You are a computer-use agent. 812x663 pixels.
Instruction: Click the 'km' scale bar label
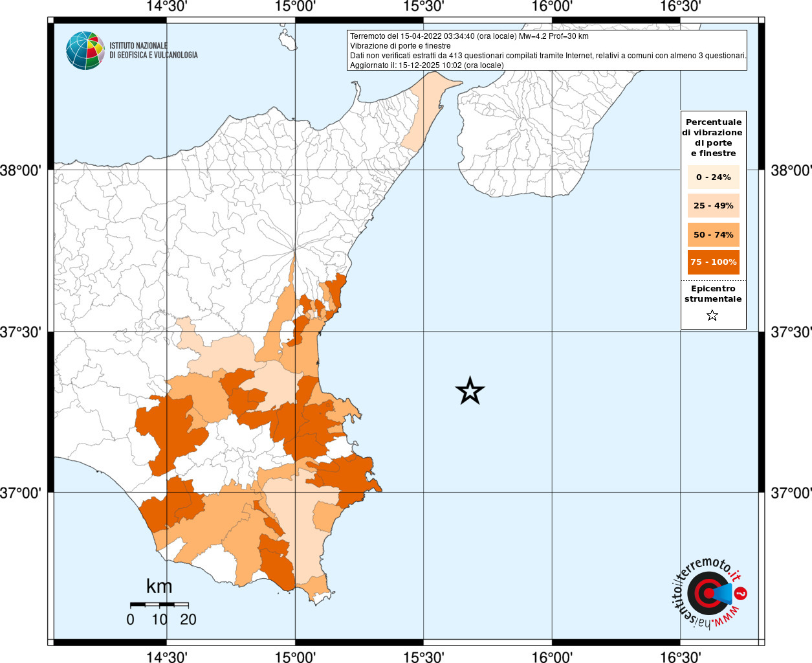coord(159,586)
